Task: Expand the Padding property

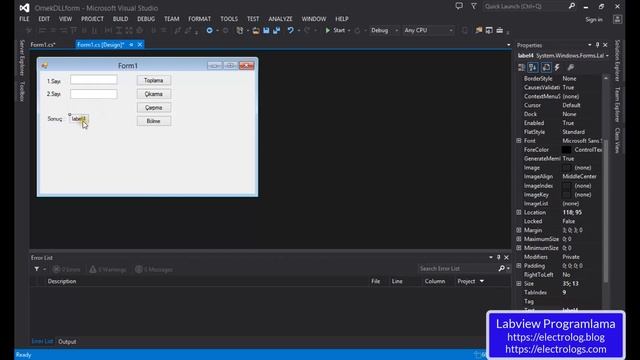Action: click(x=519, y=266)
